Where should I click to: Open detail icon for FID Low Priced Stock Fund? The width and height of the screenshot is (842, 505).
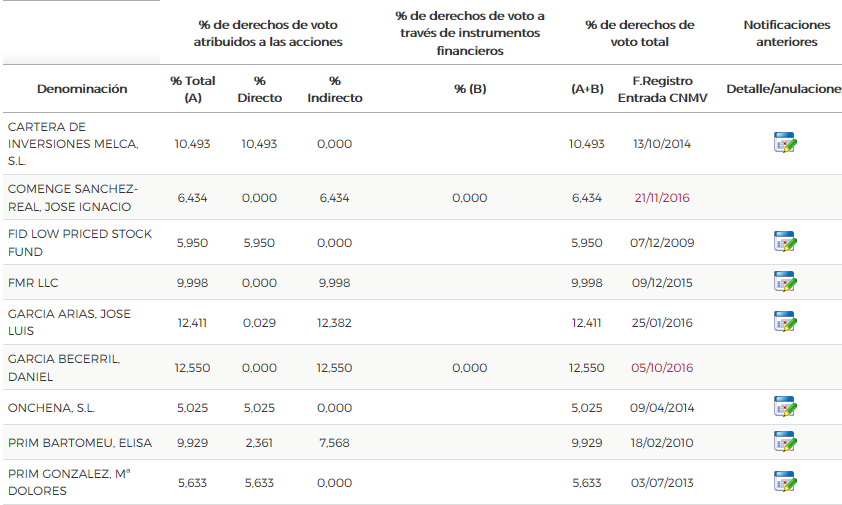click(x=785, y=242)
